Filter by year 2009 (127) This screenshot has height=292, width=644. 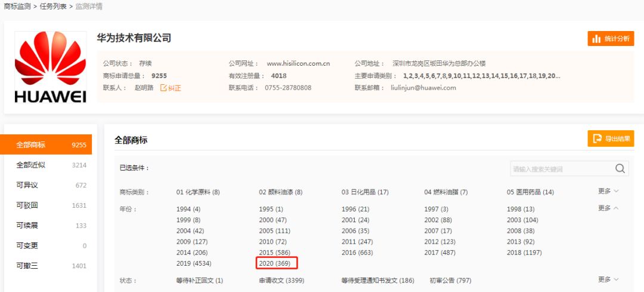192,242
